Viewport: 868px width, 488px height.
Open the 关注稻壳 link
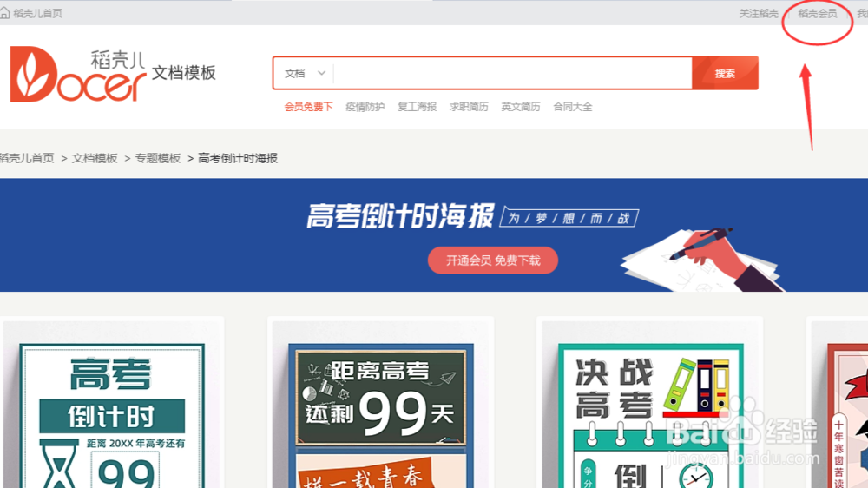click(x=759, y=13)
